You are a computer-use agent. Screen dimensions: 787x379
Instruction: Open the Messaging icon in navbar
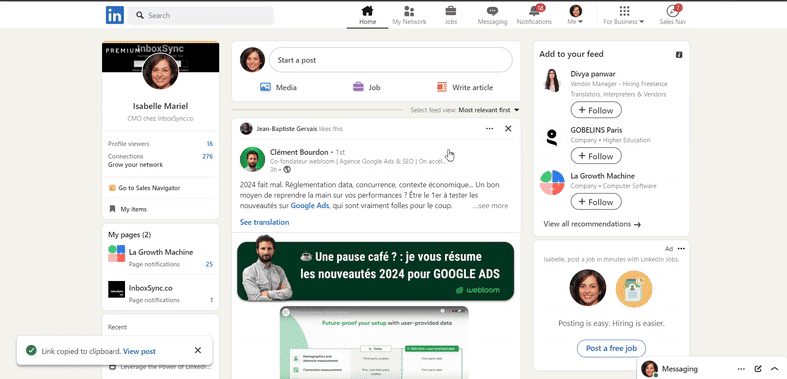(492, 11)
